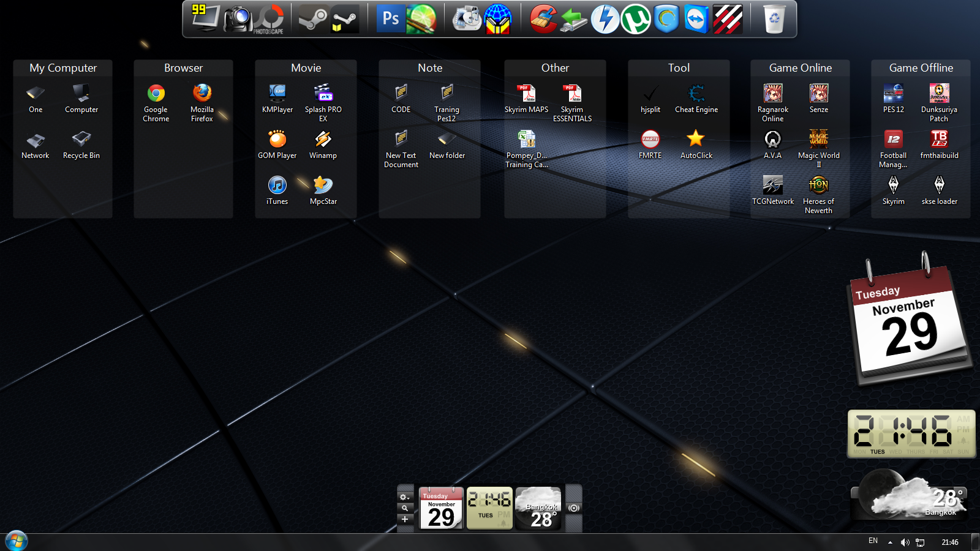Open CCleaner from the top dock
This screenshot has width=980, height=551.
pos(543,19)
